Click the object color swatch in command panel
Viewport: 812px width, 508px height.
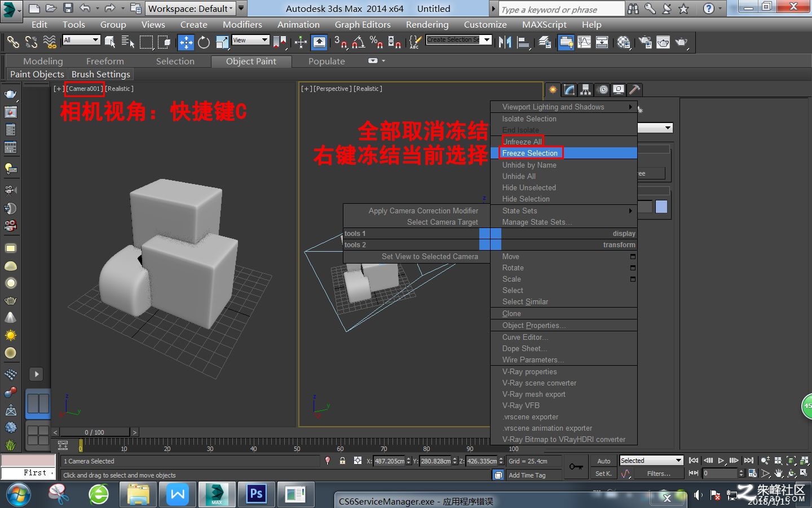tap(661, 207)
